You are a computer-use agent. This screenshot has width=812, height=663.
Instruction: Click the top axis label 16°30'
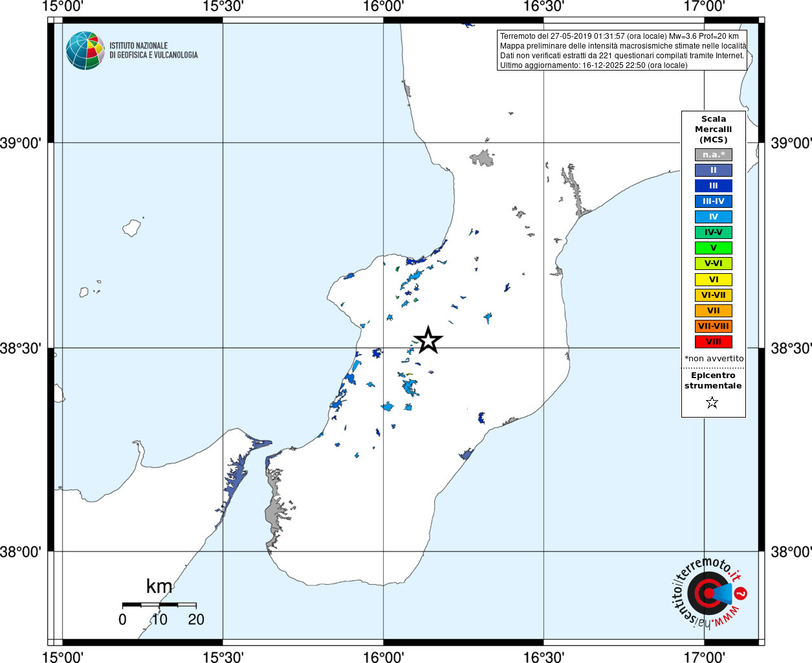click(543, 6)
